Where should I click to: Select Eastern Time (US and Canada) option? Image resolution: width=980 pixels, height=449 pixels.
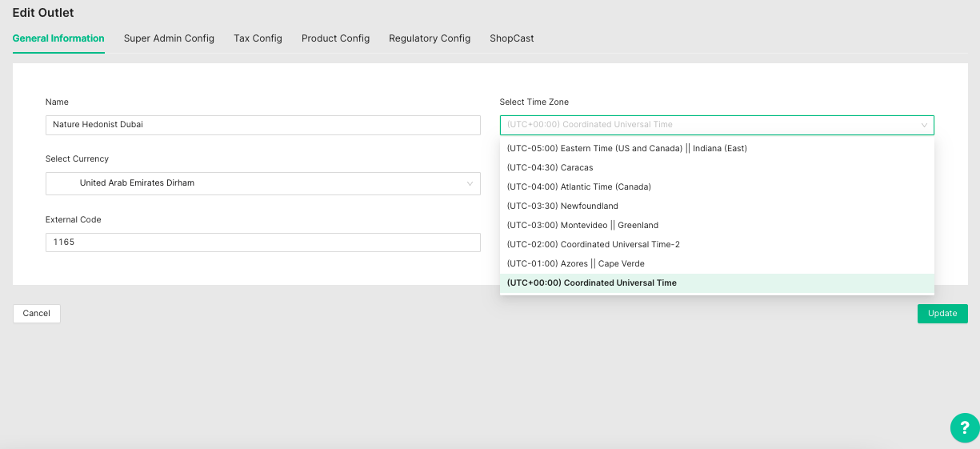(626, 148)
